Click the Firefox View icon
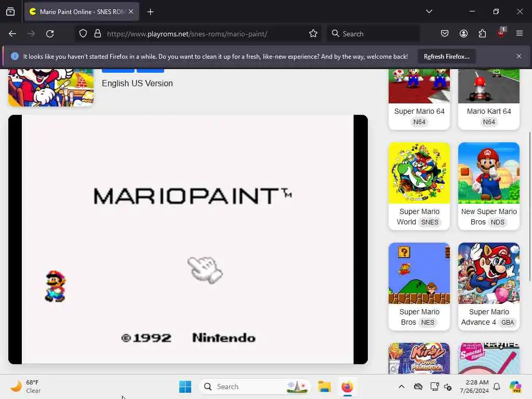This screenshot has height=399, width=532. click(x=10, y=11)
